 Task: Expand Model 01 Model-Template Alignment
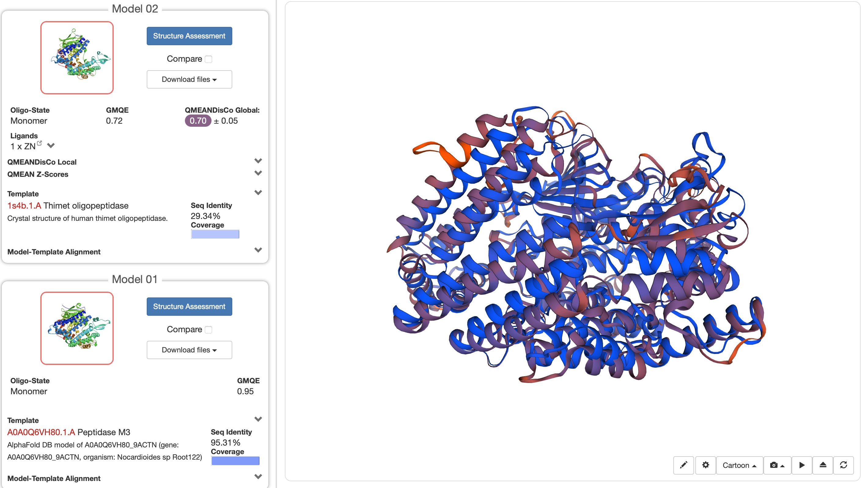click(258, 477)
